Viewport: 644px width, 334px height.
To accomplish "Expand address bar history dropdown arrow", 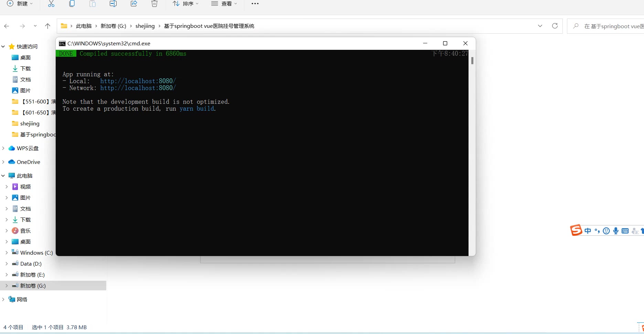I will 540,26.
